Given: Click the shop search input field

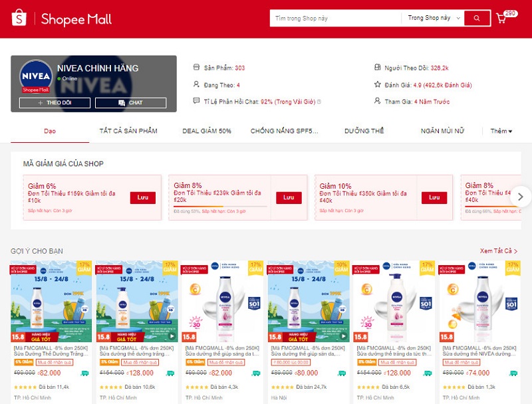Looking at the screenshot, I should point(336,19).
